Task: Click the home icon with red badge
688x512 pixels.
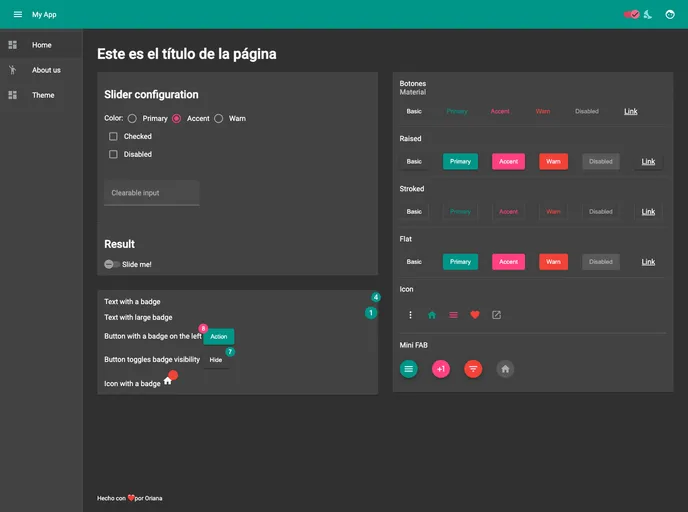Action: [168, 381]
